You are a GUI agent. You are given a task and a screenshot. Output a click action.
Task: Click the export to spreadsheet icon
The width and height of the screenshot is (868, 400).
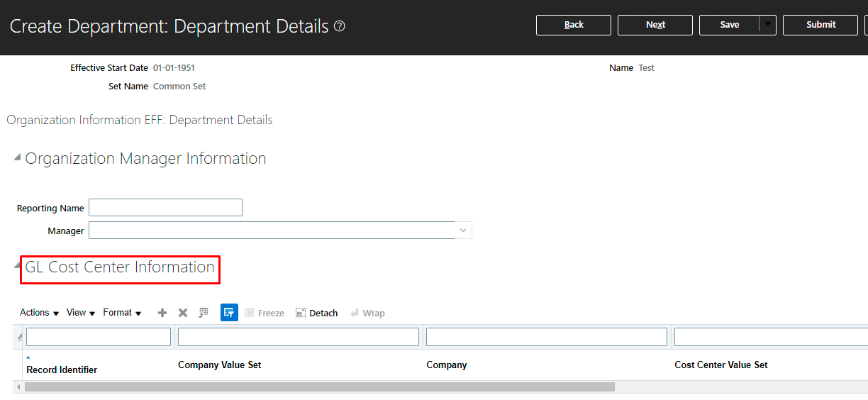pyautogui.click(x=204, y=313)
